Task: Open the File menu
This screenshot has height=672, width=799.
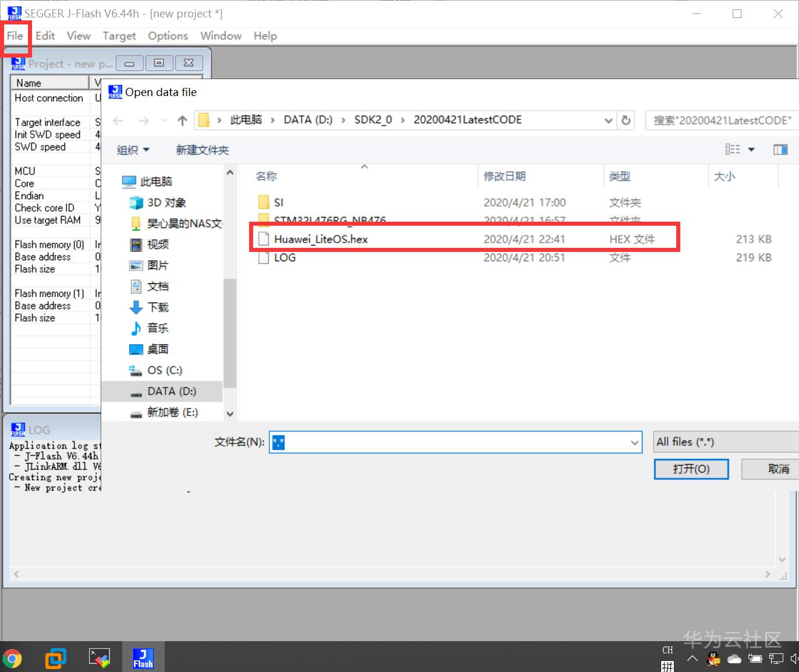Action: (x=15, y=36)
